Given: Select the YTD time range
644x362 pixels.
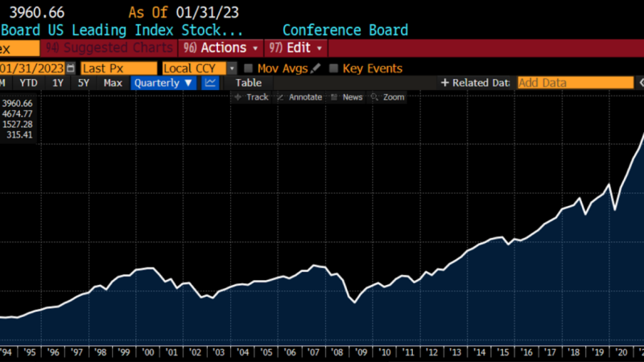Looking at the screenshot, I should [x=28, y=83].
